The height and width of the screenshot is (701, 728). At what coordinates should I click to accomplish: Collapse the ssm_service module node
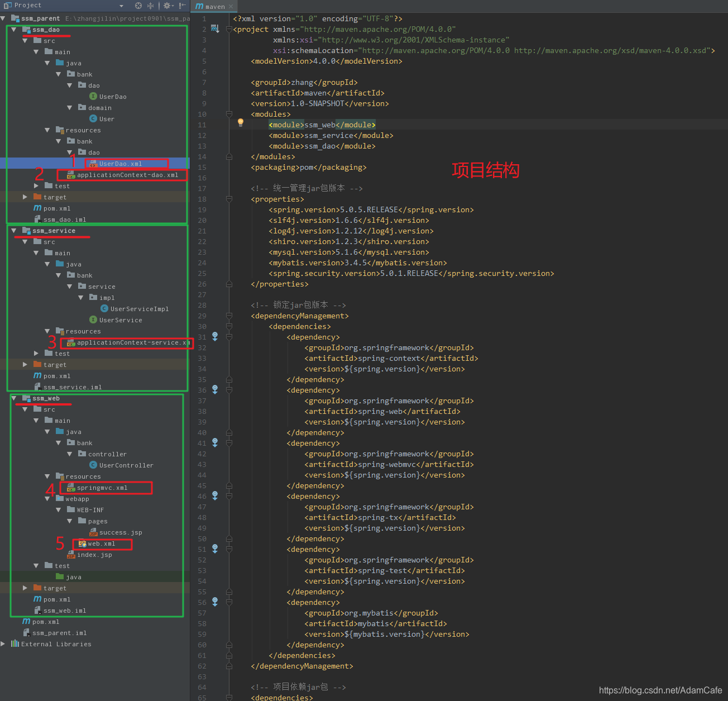pos(14,231)
